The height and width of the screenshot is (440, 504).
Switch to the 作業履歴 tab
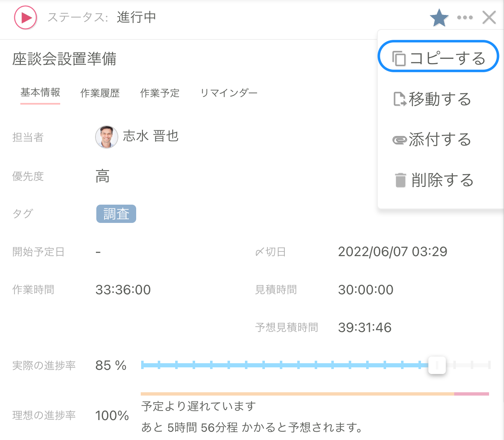click(x=100, y=93)
